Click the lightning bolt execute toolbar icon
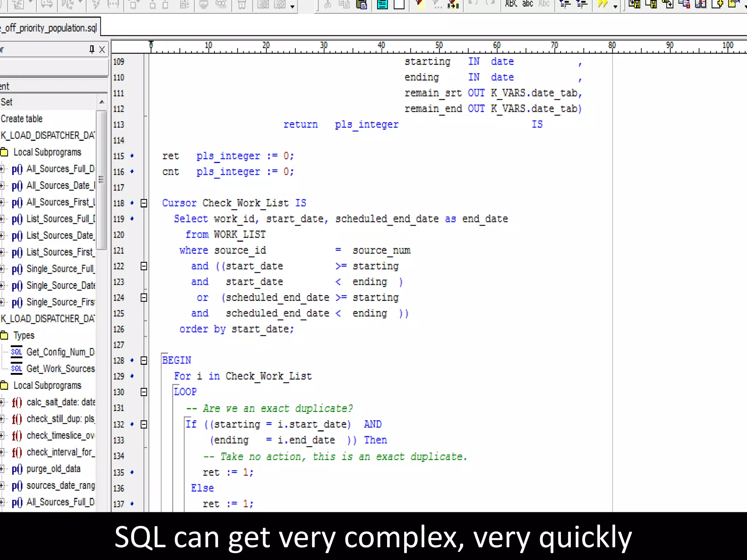747x560 pixels. 96,4
